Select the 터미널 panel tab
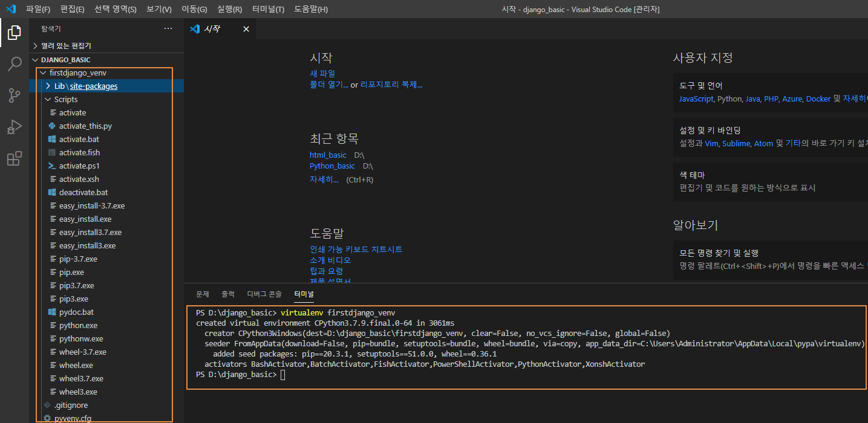This screenshot has height=423, width=868. pyautogui.click(x=304, y=294)
